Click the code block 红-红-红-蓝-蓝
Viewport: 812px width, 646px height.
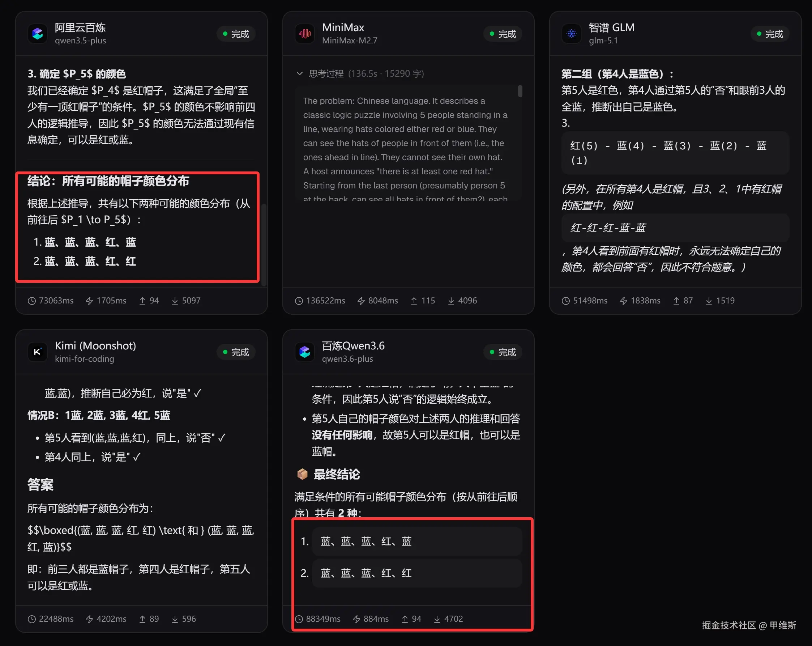(675, 228)
